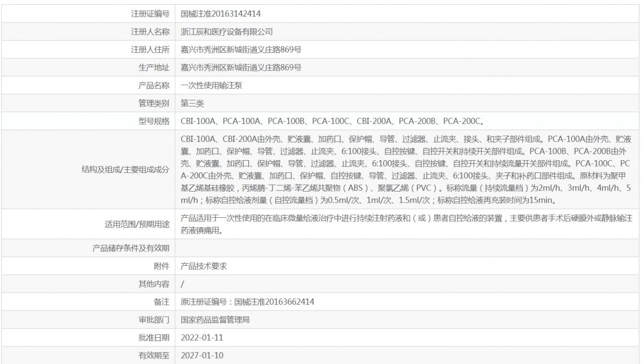Viewport: 641px width, 364px height.
Task: Select product name 一次性使用输注泵
Action: (212, 85)
